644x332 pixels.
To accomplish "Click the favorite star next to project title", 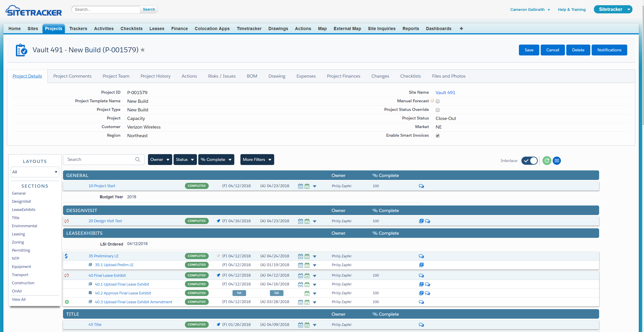I will [x=143, y=50].
